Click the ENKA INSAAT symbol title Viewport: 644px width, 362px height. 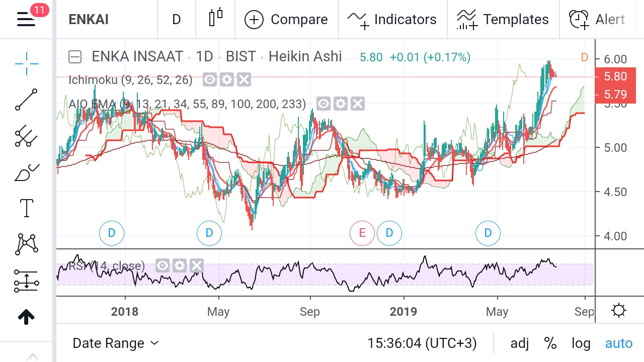pyautogui.click(x=137, y=56)
